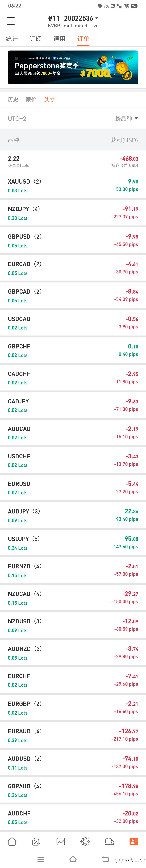Tap the Android back navigation icon
The height and width of the screenshot is (868, 146).
(x=105, y=859)
